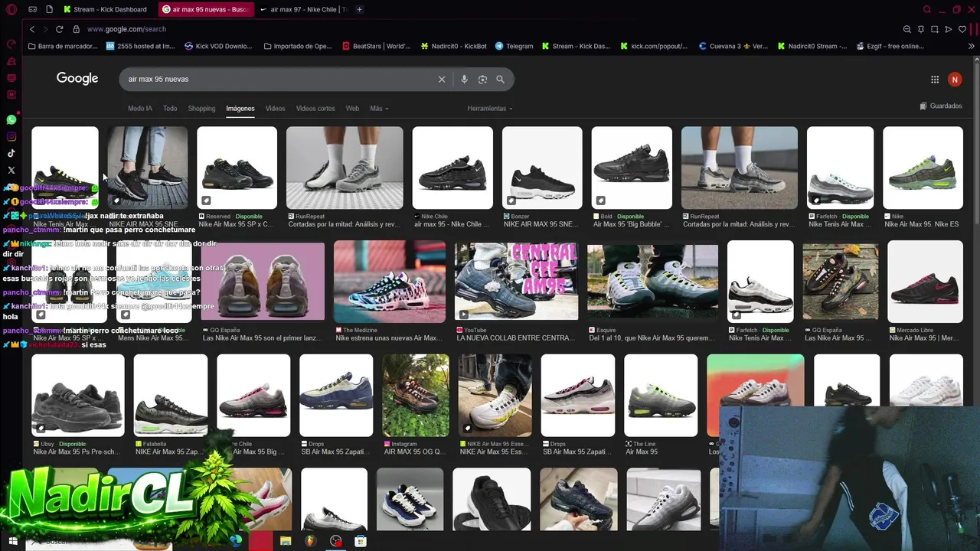Open The Line Air Max 95 thumbnail
Viewport: 980px width, 551px height.
coord(661,395)
